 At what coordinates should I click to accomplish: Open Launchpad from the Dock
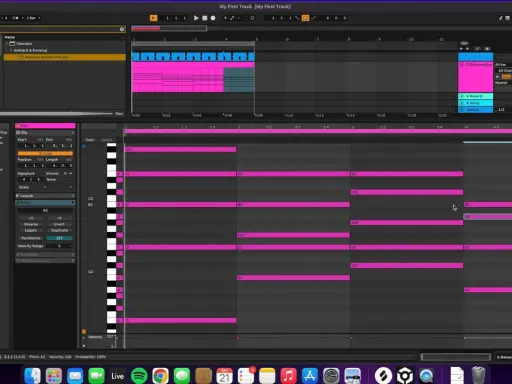(x=54, y=376)
